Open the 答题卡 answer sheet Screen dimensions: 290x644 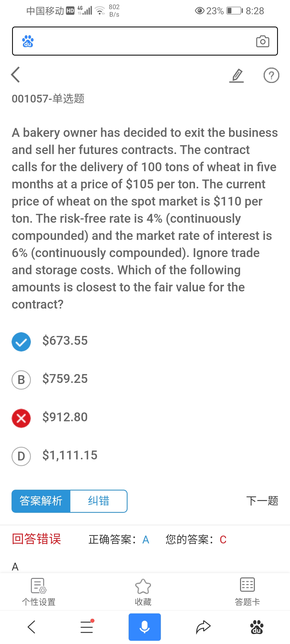(x=247, y=592)
